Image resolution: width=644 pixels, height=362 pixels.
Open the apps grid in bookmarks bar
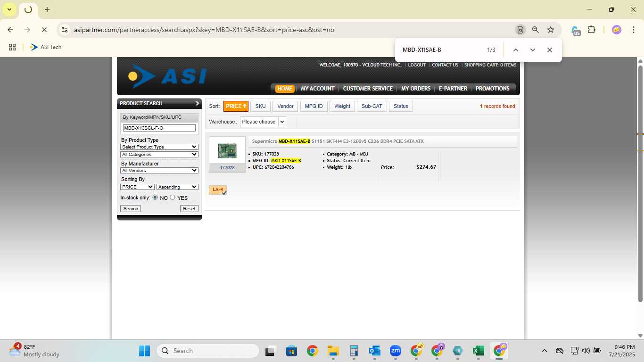pos(12,47)
